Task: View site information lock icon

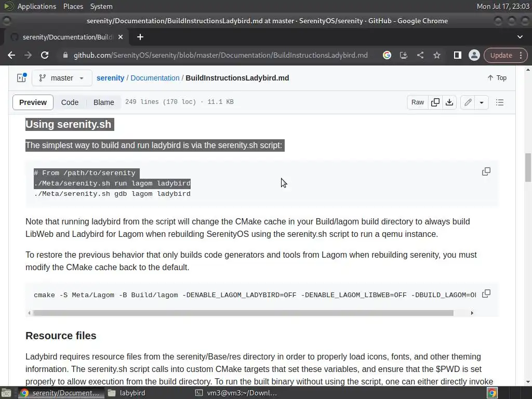Action: click(65, 55)
